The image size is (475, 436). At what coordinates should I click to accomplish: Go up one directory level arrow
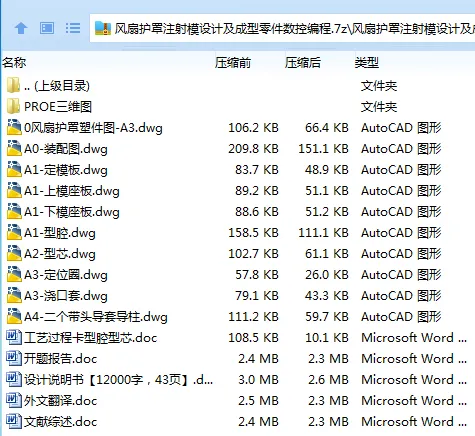click(x=21, y=28)
